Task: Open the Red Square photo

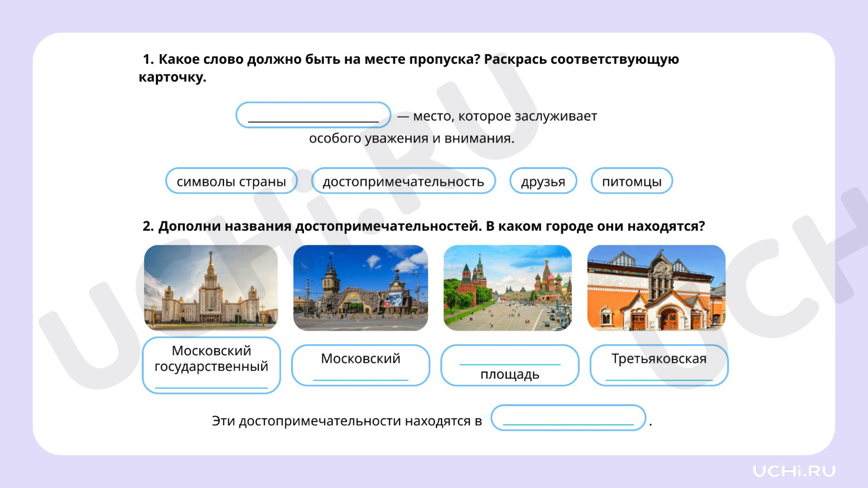Action: coord(508,288)
